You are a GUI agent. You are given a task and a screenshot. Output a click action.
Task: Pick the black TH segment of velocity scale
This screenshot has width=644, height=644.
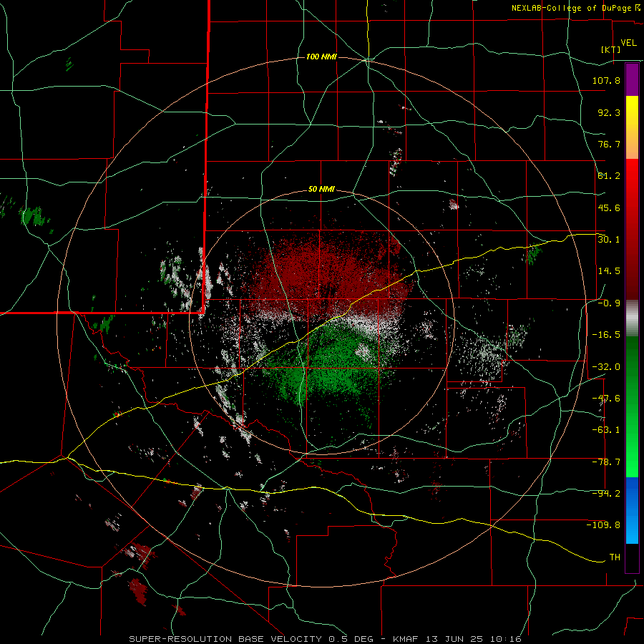click(x=632, y=557)
